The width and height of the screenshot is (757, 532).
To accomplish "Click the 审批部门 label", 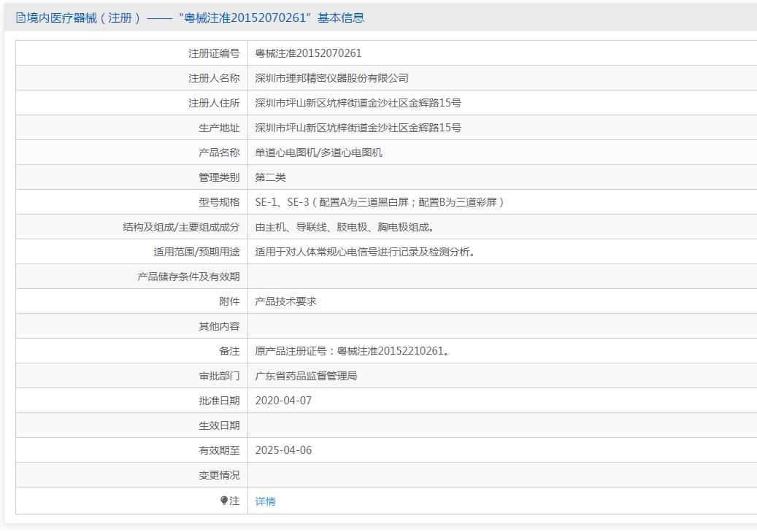I will coord(219,376).
